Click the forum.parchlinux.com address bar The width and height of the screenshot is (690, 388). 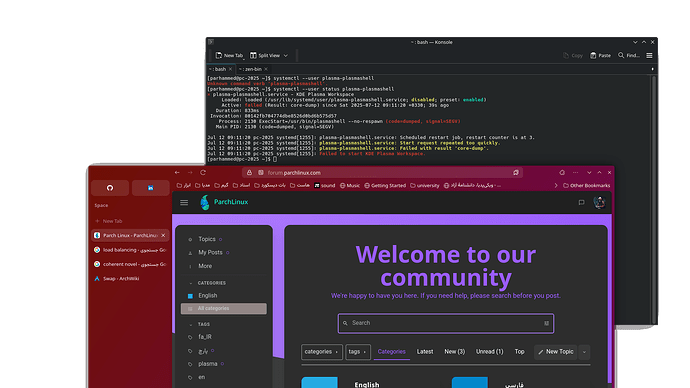click(x=382, y=172)
